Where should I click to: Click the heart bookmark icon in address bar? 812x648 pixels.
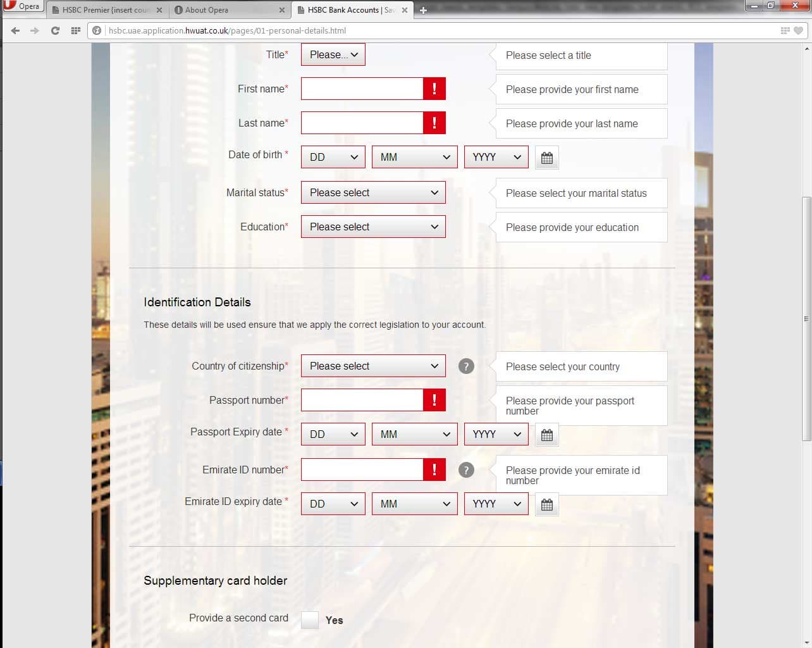(798, 30)
